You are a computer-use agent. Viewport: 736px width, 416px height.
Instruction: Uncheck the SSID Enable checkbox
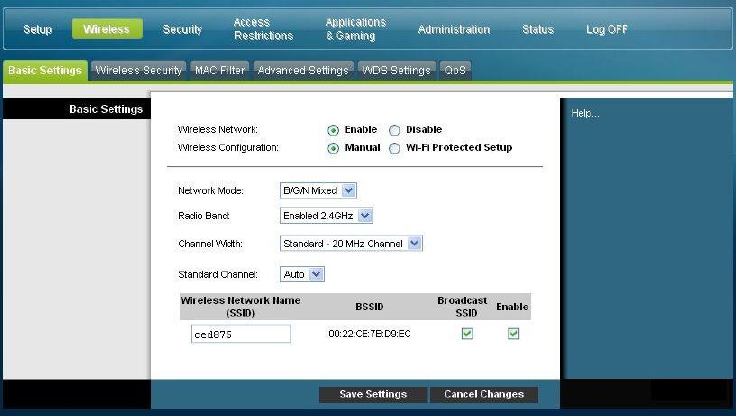(513, 333)
